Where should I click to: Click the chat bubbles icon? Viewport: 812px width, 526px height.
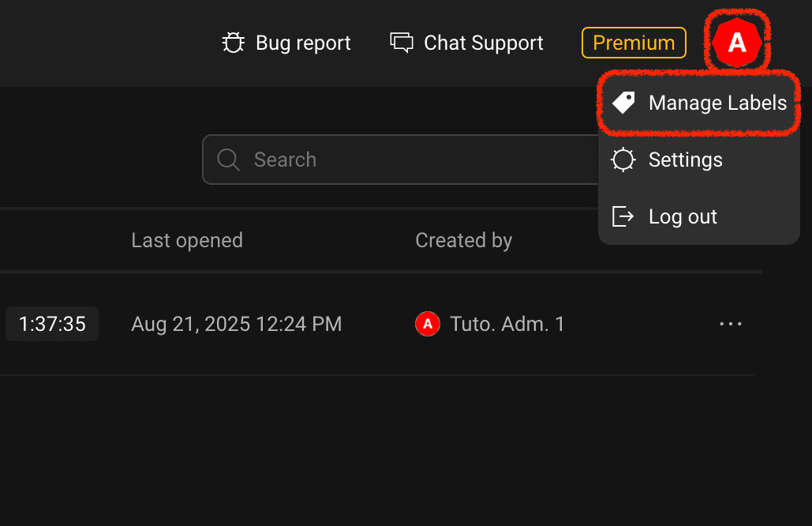tap(402, 43)
